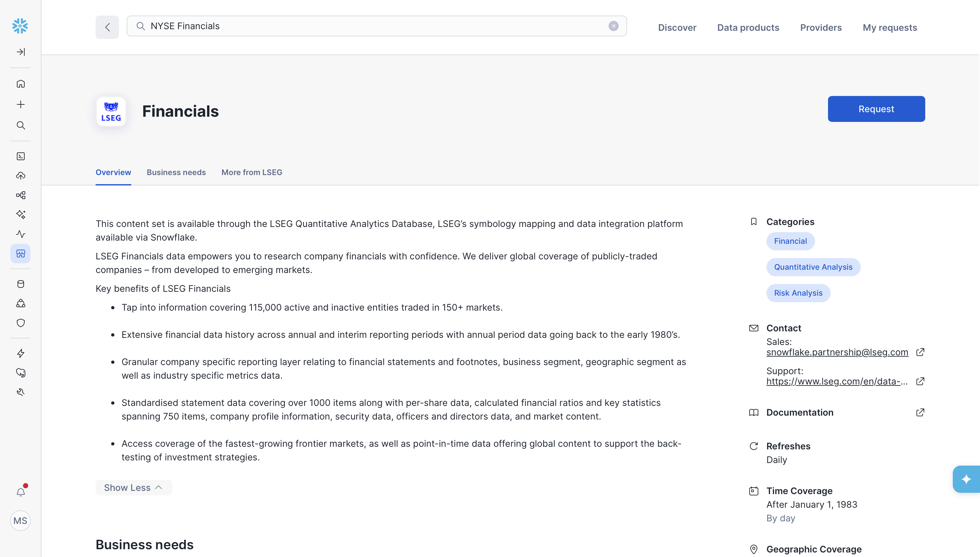Image resolution: width=980 pixels, height=557 pixels.
Task: Open the sidebar search icon
Action: tap(21, 125)
